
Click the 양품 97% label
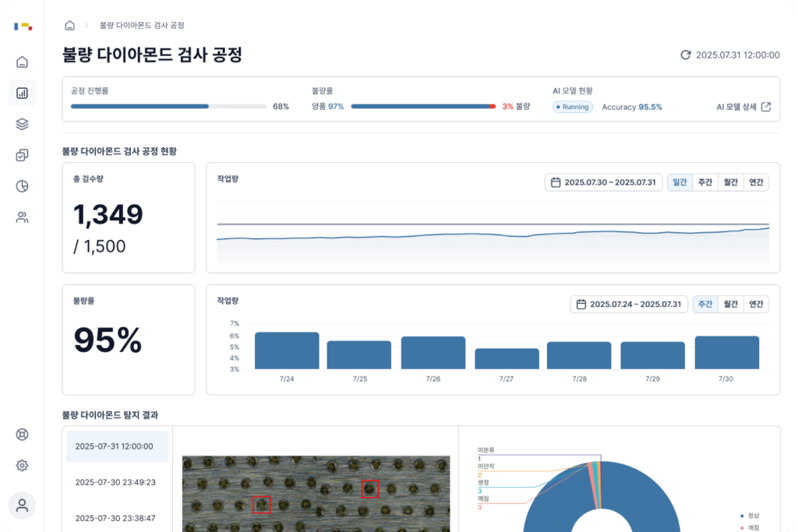(x=328, y=106)
